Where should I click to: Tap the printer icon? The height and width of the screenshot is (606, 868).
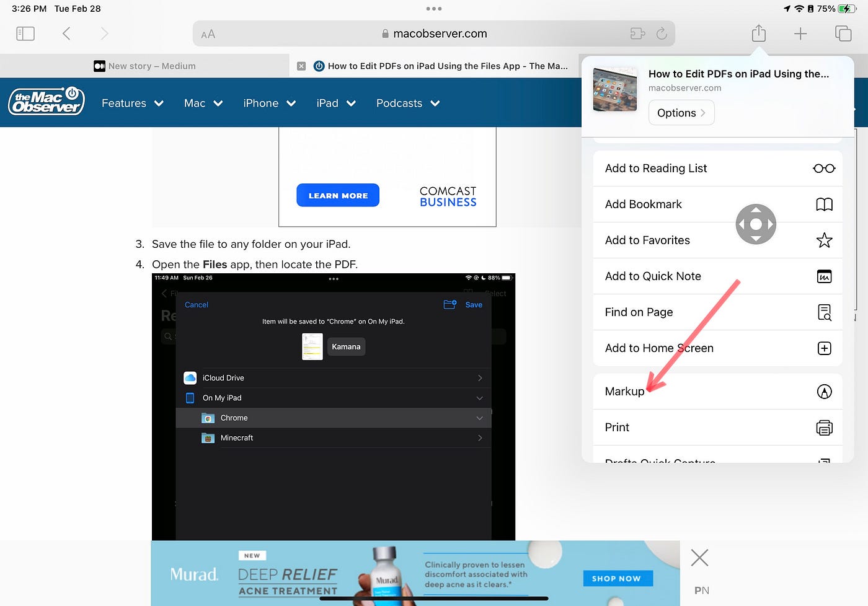[x=824, y=428]
